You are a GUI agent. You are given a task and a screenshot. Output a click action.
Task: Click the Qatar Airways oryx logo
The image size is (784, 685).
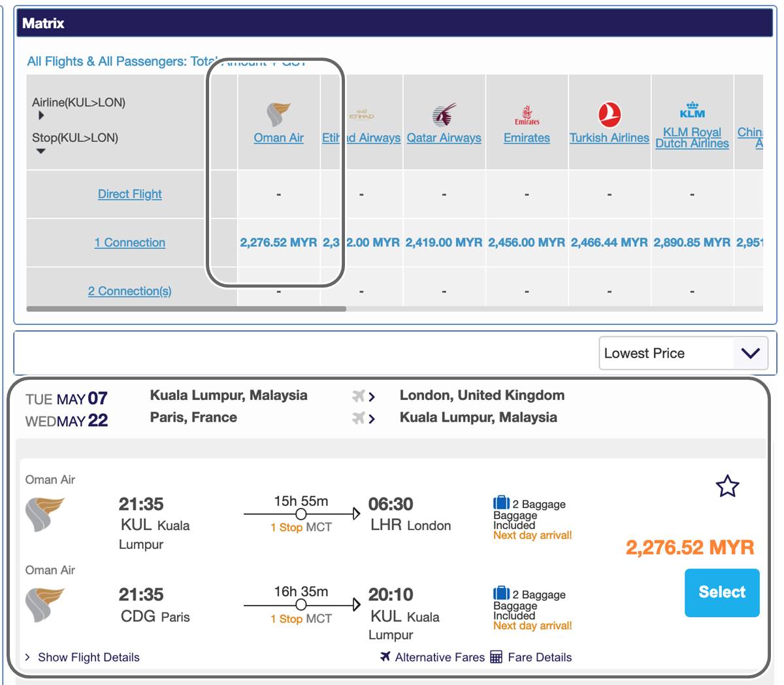coord(444,114)
